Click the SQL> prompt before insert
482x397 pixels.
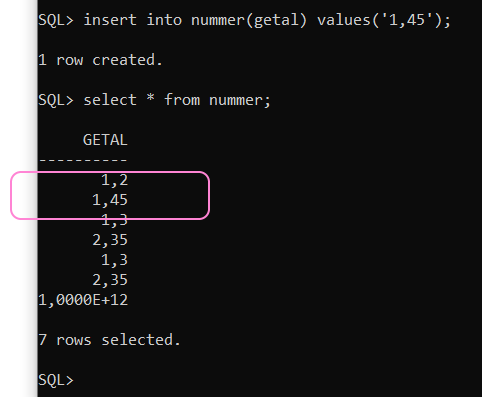[56, 20]
